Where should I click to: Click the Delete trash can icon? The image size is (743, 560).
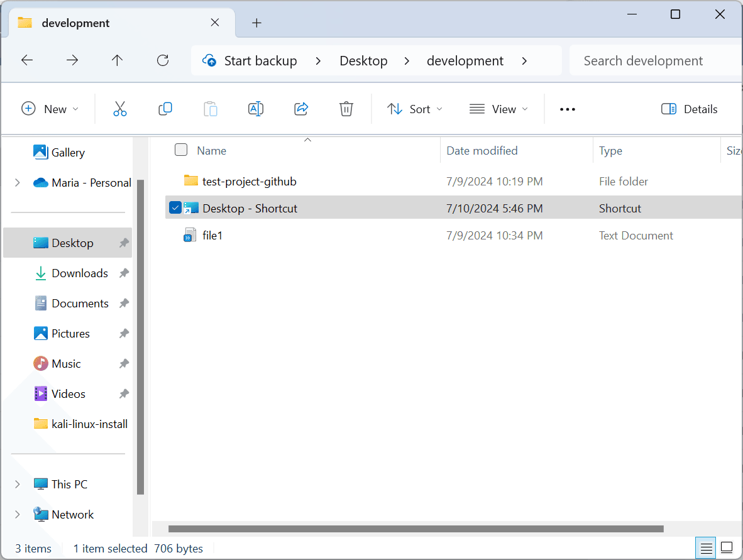[x=346, y=109]
